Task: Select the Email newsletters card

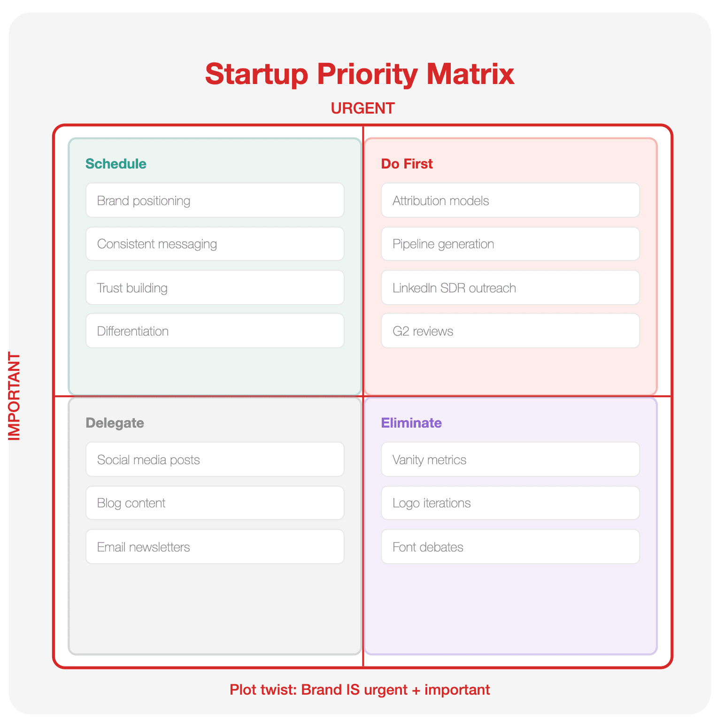Action: pos(215,547)
